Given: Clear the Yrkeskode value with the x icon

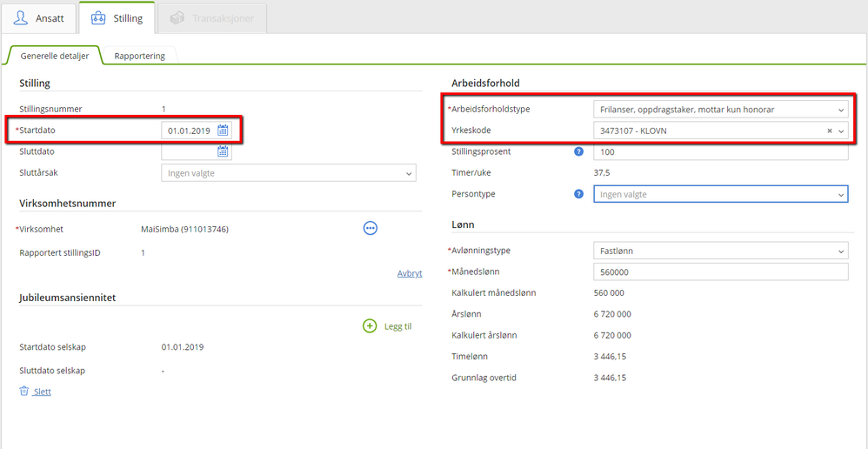Looking at the screenshot, I should (x=829, y=131).
